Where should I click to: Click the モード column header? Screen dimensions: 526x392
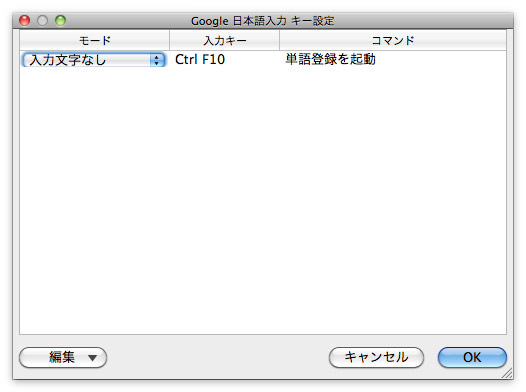tap(95, 41)
